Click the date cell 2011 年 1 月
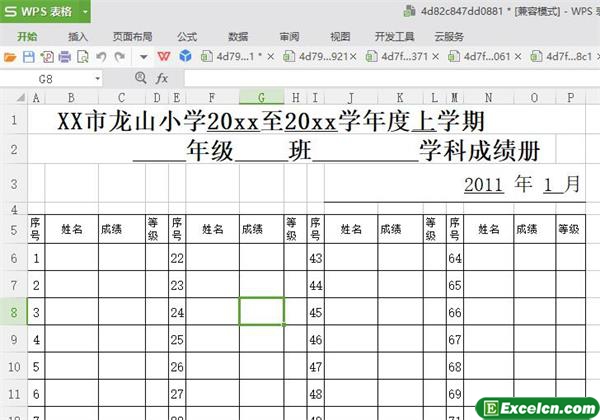600x420 pixels. click(x=522, y=184)
